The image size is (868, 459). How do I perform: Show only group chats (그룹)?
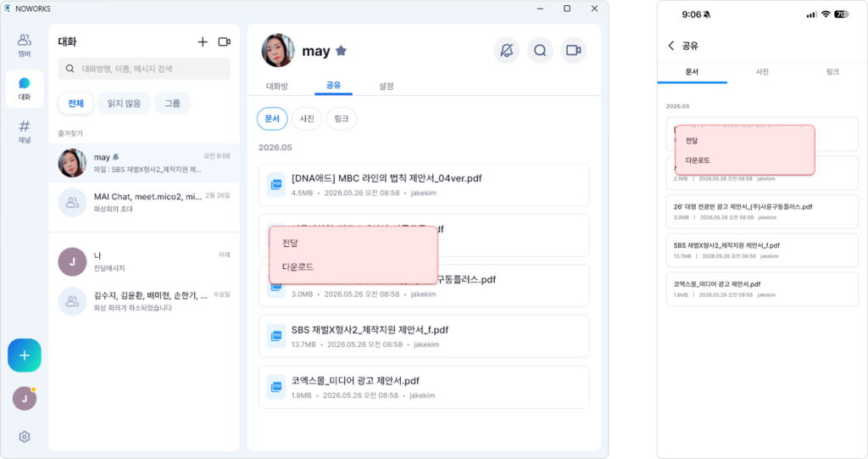(x=172, y=104)
